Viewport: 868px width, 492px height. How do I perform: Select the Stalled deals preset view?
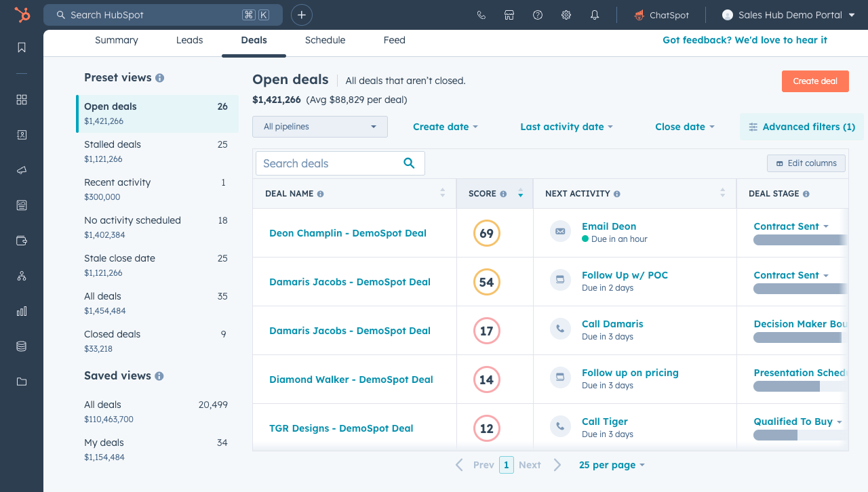(157, 151)
